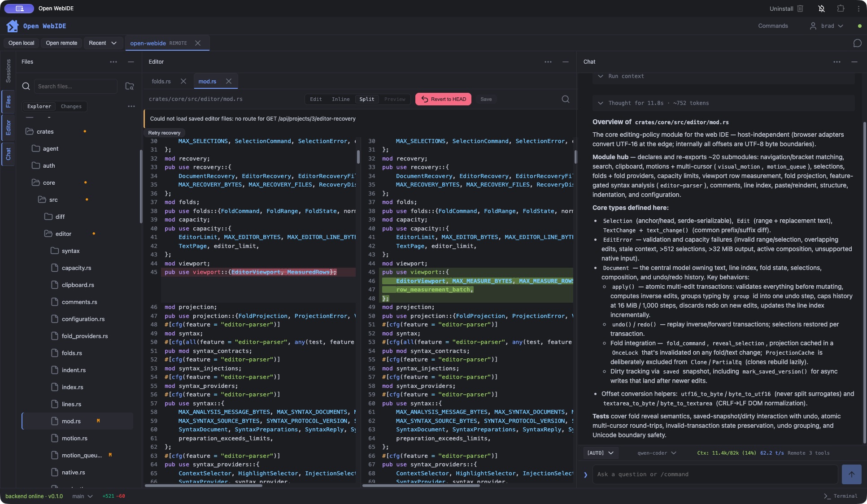Send the chat message with the arrow button
This screenshot has width=867, height=504.
(851, 474)
